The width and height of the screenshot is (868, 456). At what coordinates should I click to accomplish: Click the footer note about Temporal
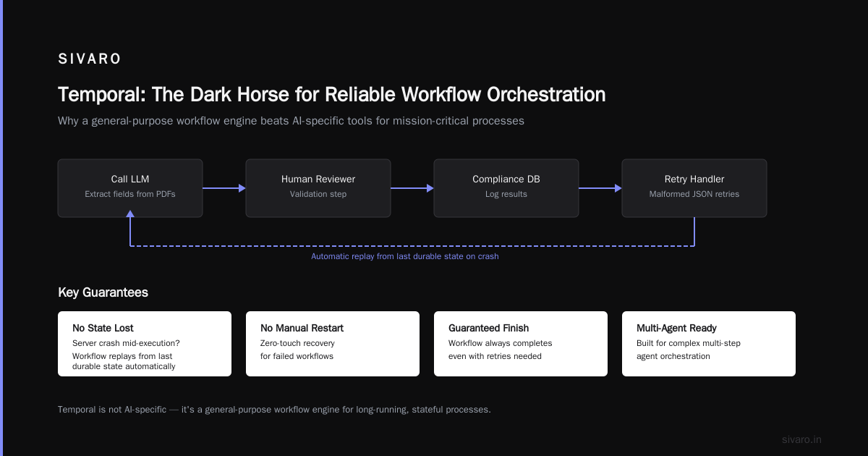click(275, 410)
